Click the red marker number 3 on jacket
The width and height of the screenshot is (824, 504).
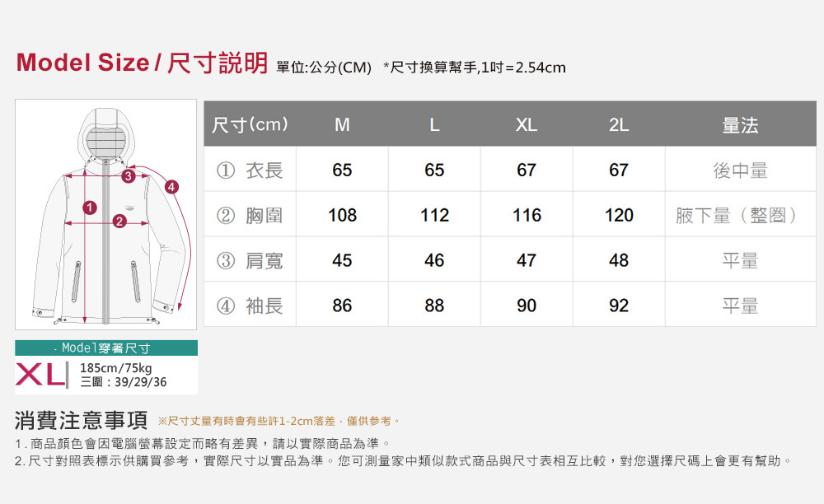(129, 176)
